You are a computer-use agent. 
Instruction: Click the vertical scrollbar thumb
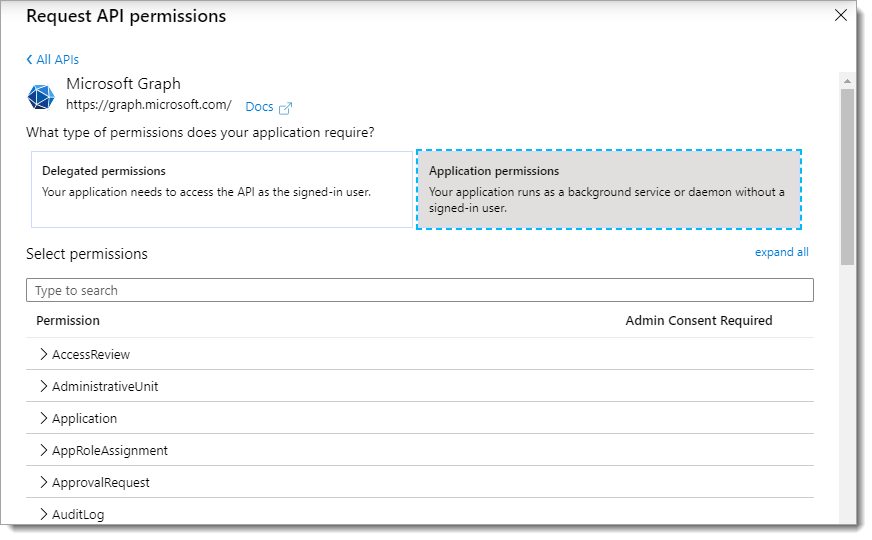click(847, 175)
